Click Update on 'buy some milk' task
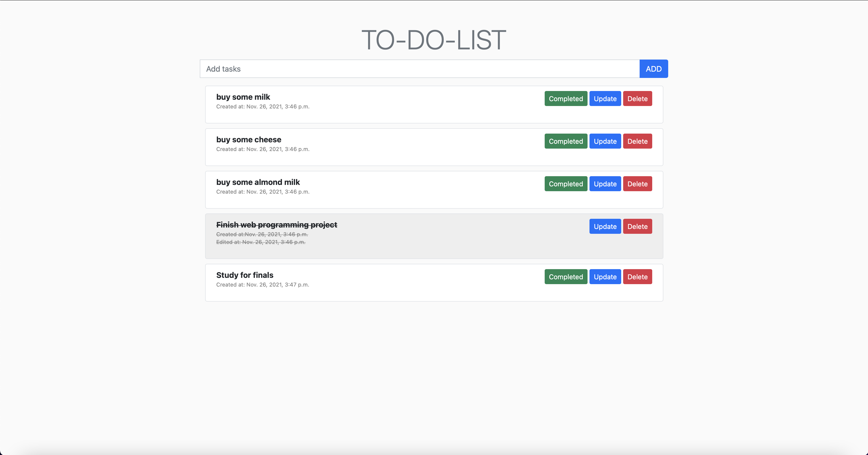 click(605, 98)
